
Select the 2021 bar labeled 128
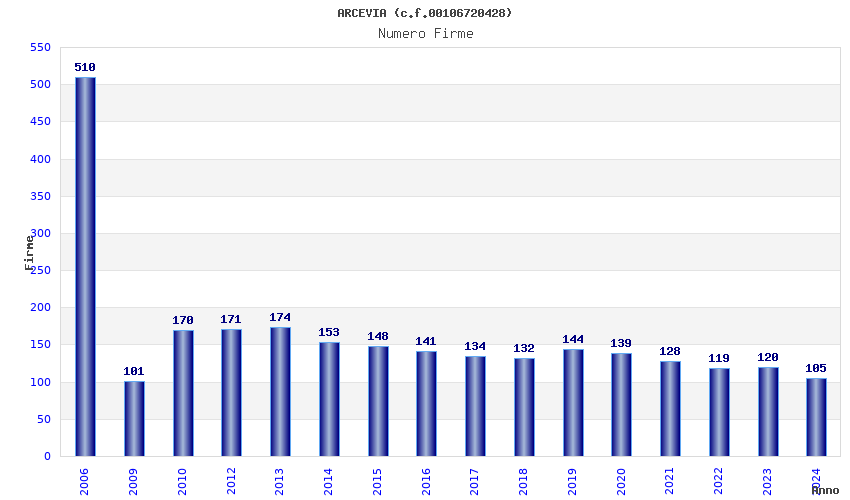[x=670, y=408]
